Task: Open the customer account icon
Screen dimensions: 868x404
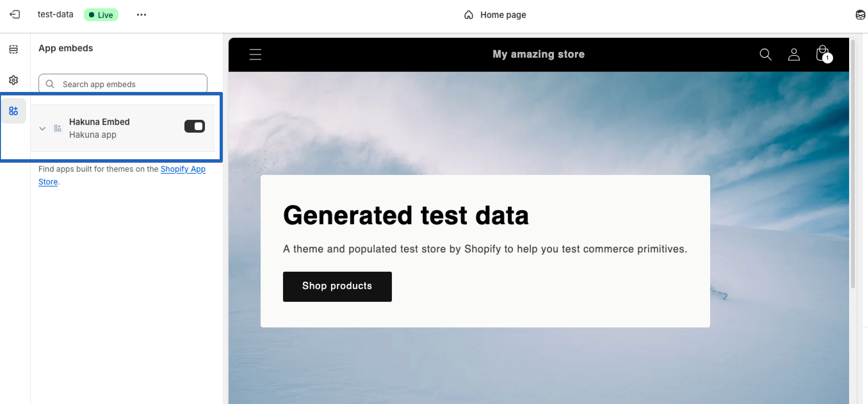Action: click(x=793, y=54)
